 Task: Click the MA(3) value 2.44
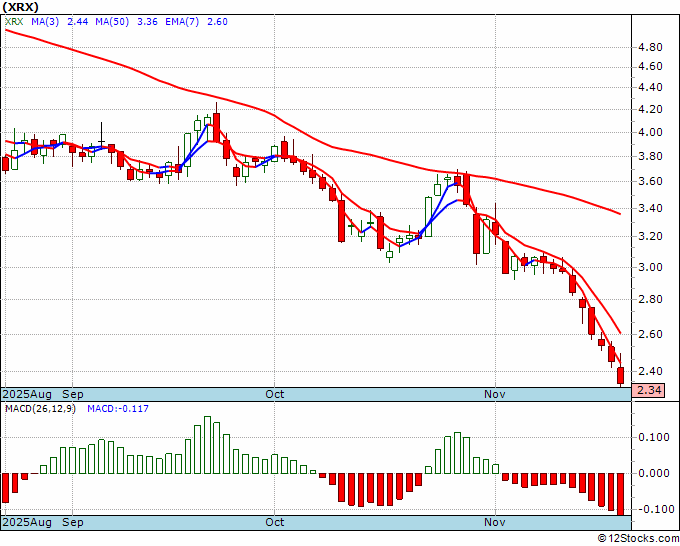pos(78,22)
